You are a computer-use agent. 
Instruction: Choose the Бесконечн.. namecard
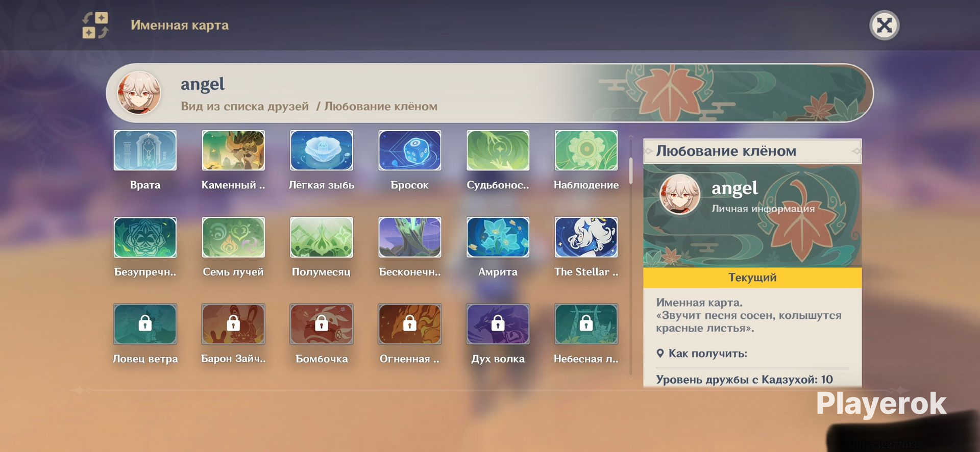pos(410,237)
